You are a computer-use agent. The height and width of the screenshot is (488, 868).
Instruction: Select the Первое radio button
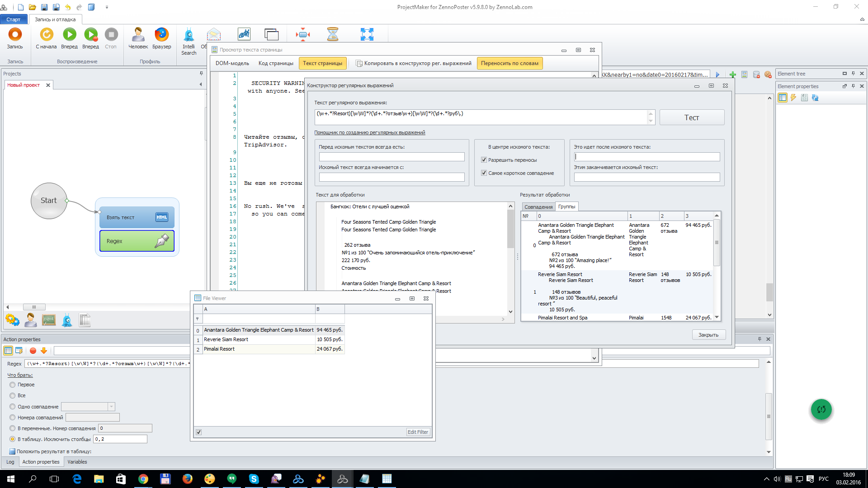pos(13,385)
